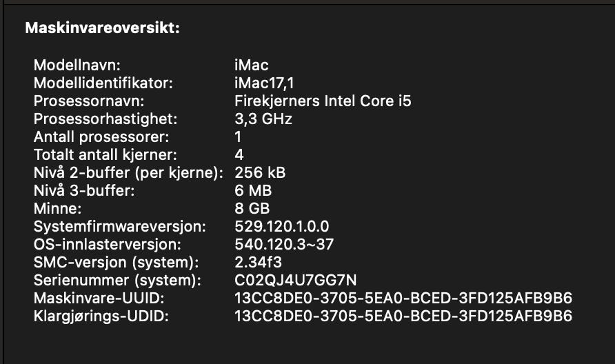Click the Modellnavn value iMac

tap(252, 65)
